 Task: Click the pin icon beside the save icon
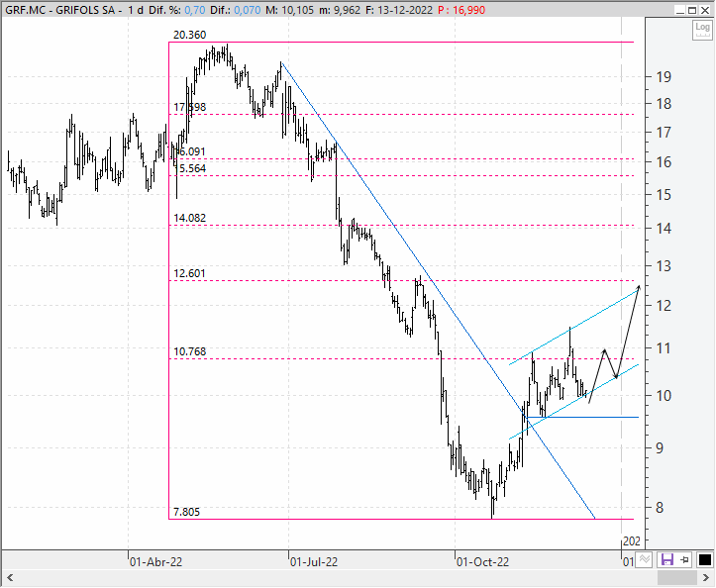(x=684, y=559)
